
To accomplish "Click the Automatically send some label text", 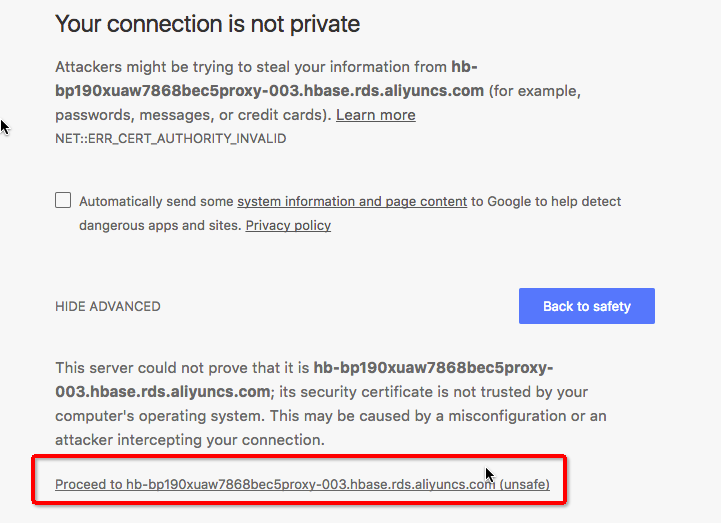I will (x=156, y=201).
